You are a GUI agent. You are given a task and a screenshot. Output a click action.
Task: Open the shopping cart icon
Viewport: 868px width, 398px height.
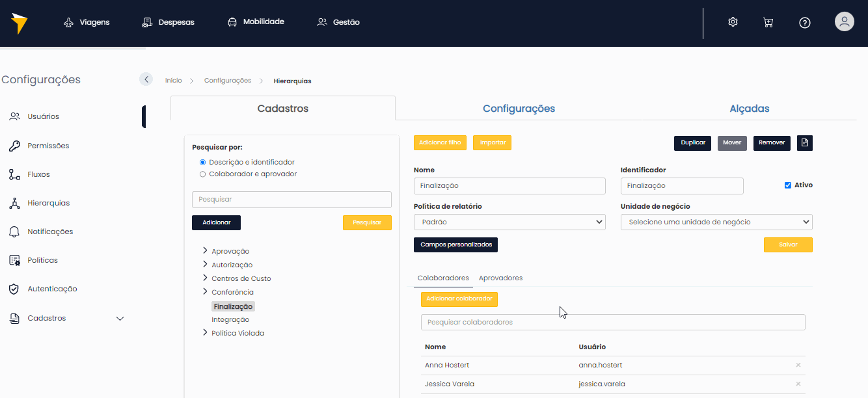pos(768,22)
